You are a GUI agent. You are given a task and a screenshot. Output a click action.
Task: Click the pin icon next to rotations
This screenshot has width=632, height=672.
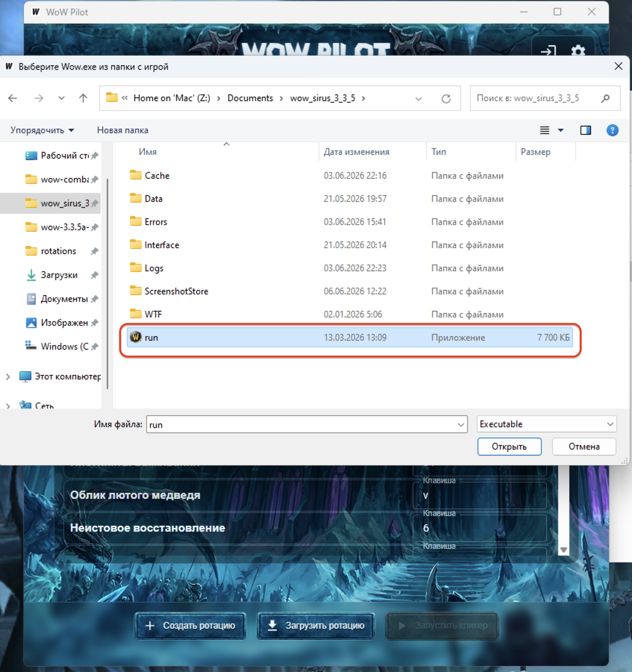(x=95, y=251)
